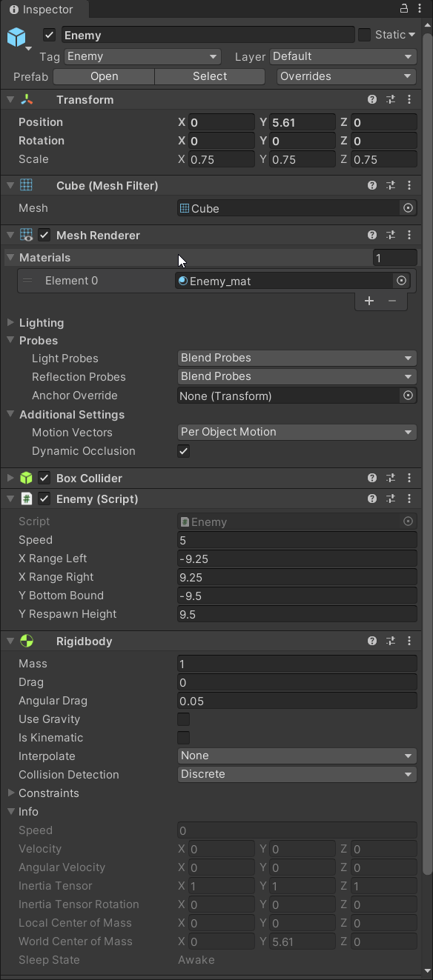Click the Script field object picker

tap(408, 522)
